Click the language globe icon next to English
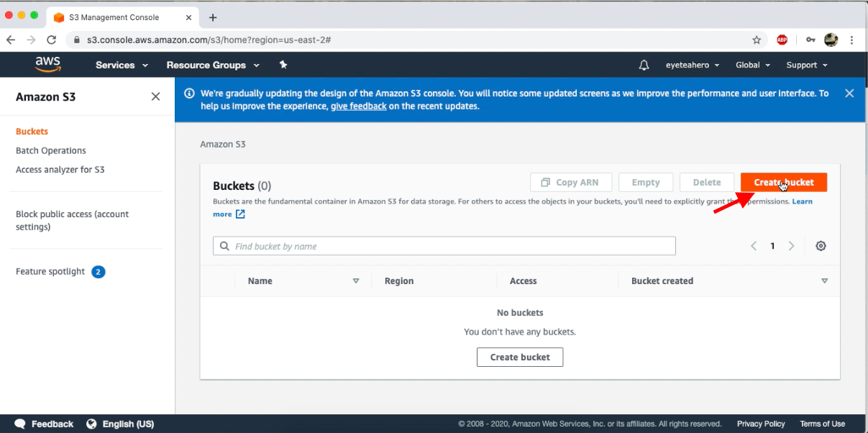Image resolution: width=868 pixels, height=433 pixels. click(x=91, y=424)
